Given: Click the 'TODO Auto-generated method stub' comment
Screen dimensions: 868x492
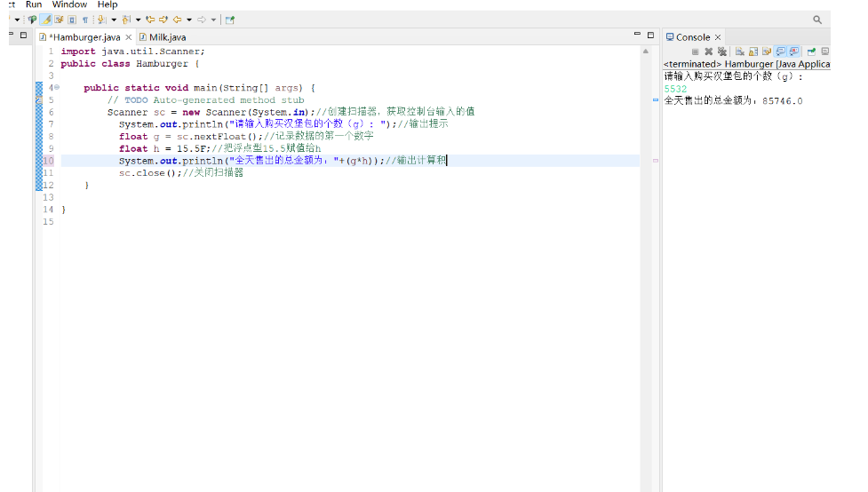Looking at the screenshot, I should [206, 100].
